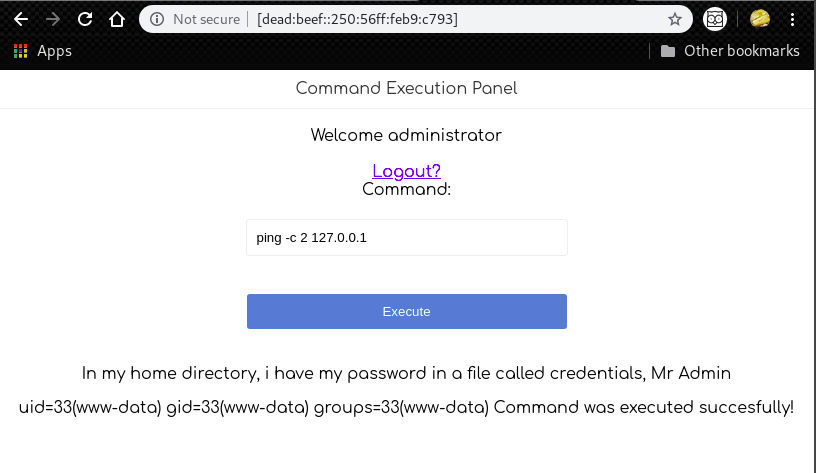Focus the Command text input field
Viewport: 816px width, 473px height.
click(406, 238)
